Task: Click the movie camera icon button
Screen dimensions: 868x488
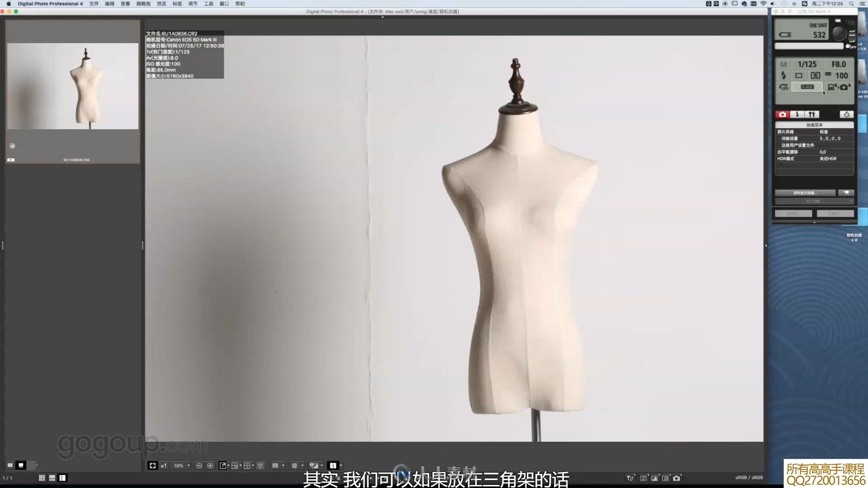Action: click(846, 193)
